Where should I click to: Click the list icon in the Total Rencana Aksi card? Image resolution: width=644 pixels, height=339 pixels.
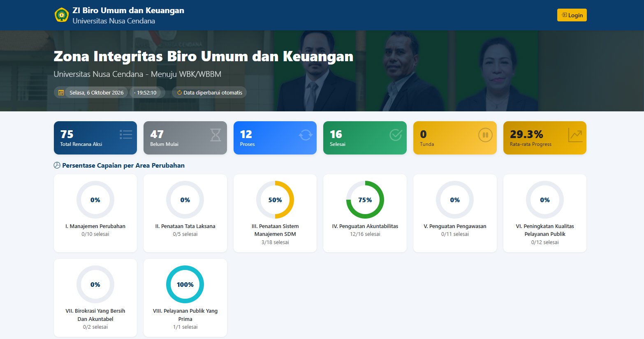coord(126,134)
